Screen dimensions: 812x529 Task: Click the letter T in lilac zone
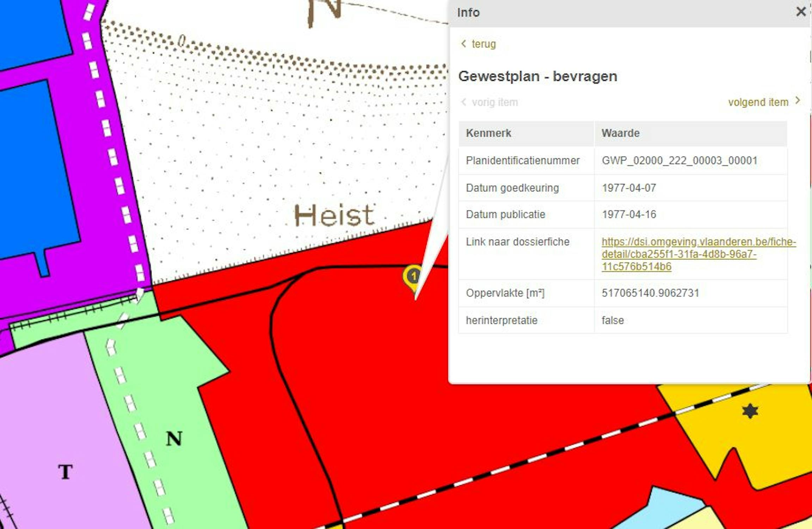coord(66,472)
